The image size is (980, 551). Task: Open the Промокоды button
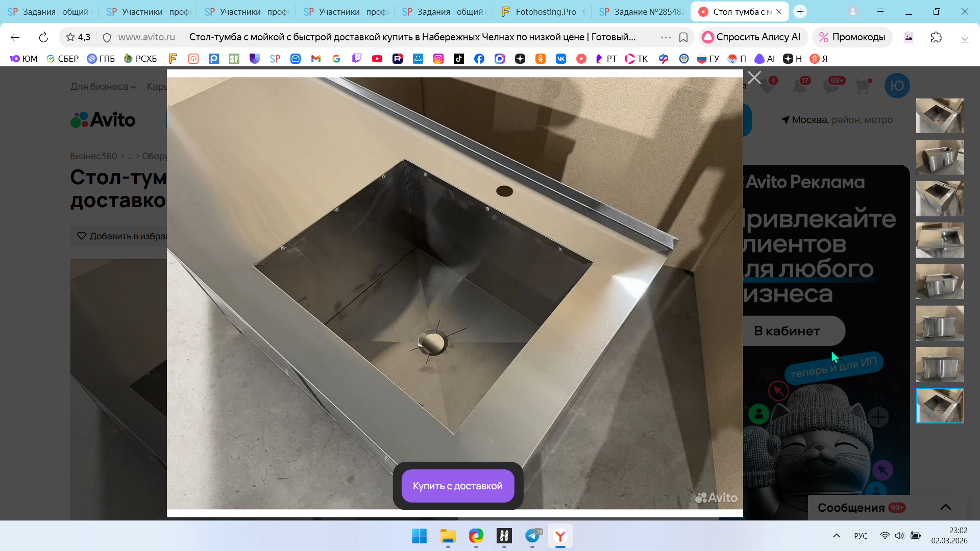pyautogui.click(x=852, y=37)
